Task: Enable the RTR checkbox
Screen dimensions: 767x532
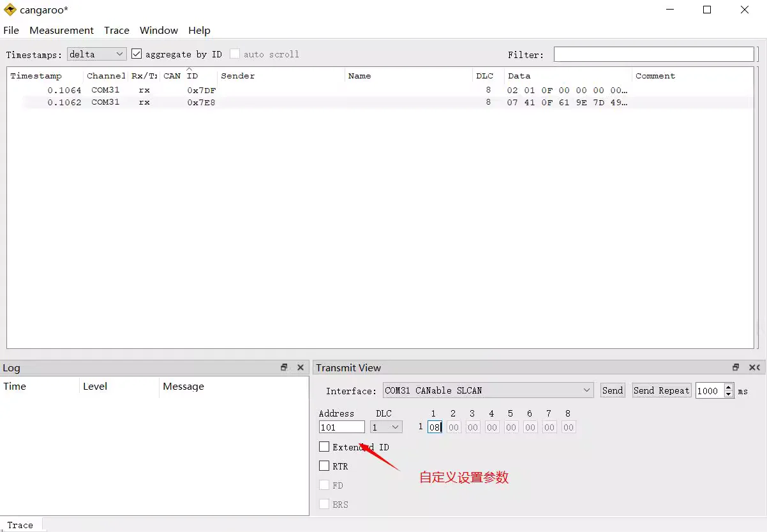Action: [324, 466]
